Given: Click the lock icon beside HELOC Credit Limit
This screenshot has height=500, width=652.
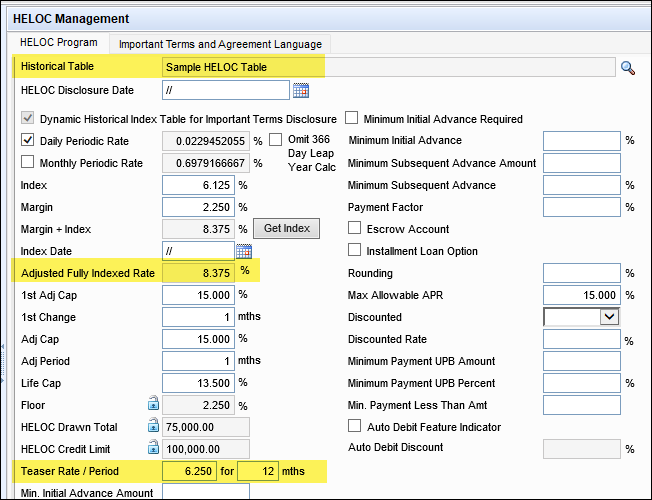Looking at the screenshot, I should coord(153,448).
